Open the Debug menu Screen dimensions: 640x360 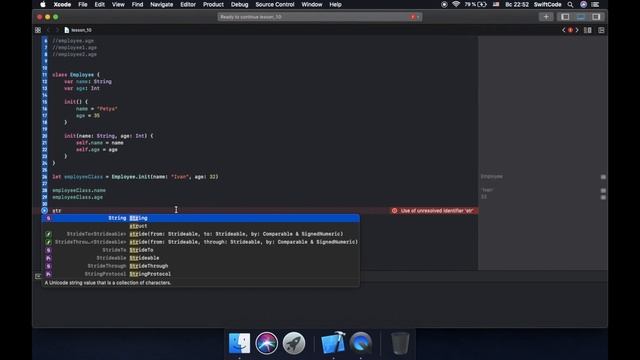(240, 4)
